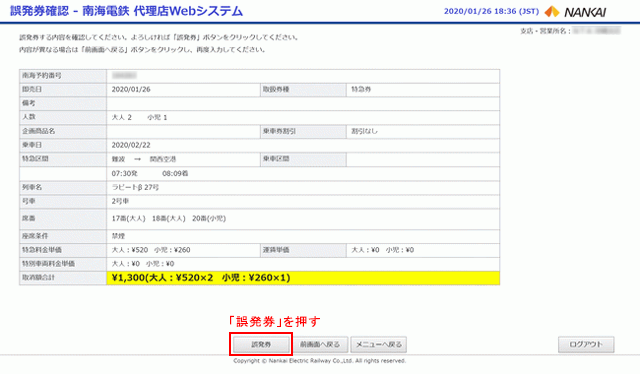This screenshot has width=640, height=374.
Task: Select the 企画商品名 label cell
Action: (x=63, y=131)
